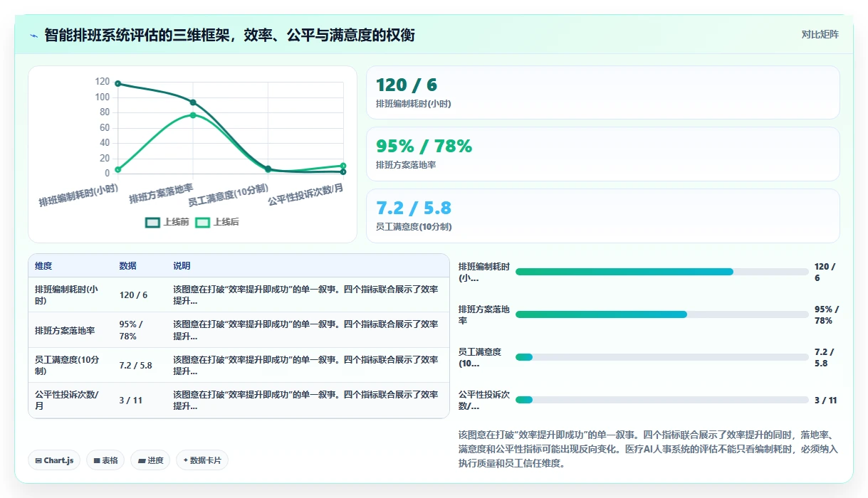Image resolution: width=868 pixels, height=498 pixels.
Task: Click the 上线前 point at 排班编制耗时
Action: coord(118,84)
